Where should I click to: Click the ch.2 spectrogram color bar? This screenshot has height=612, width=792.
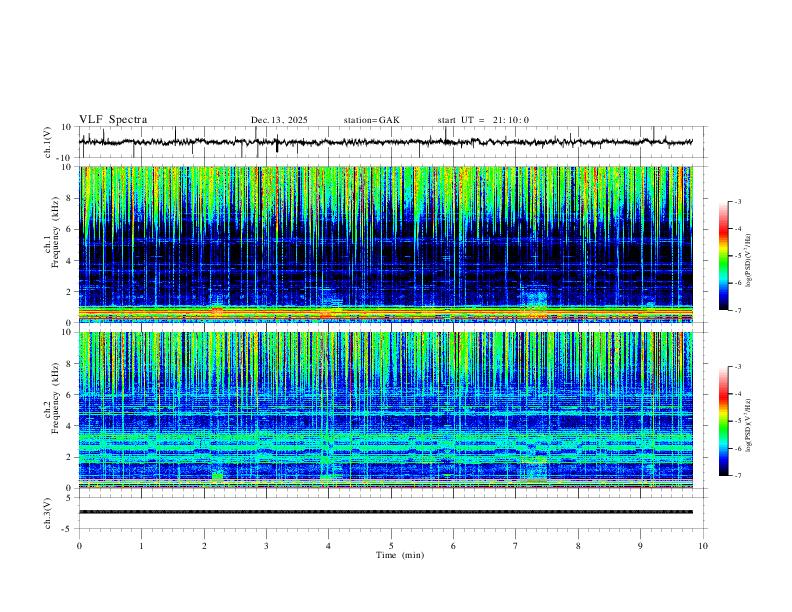point(723,421)
